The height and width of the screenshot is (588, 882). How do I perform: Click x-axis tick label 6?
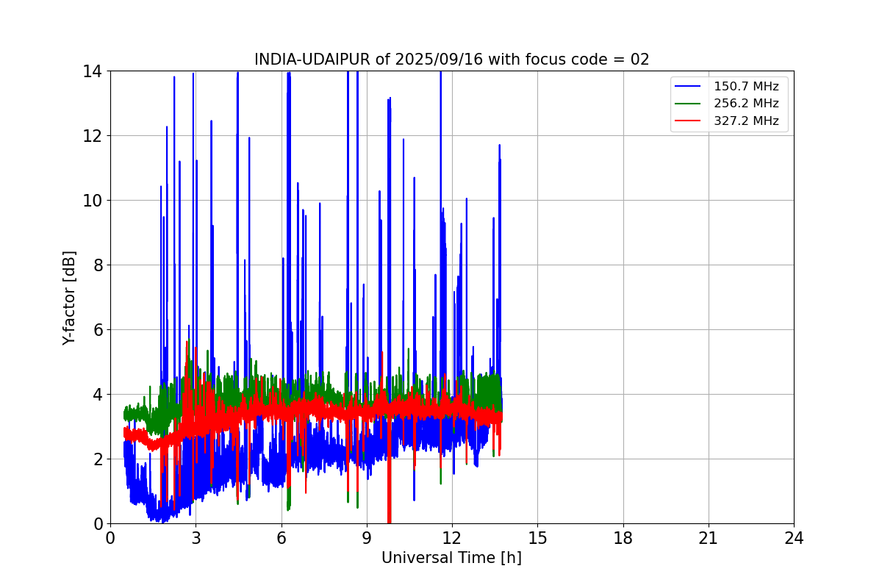(282, 538)
